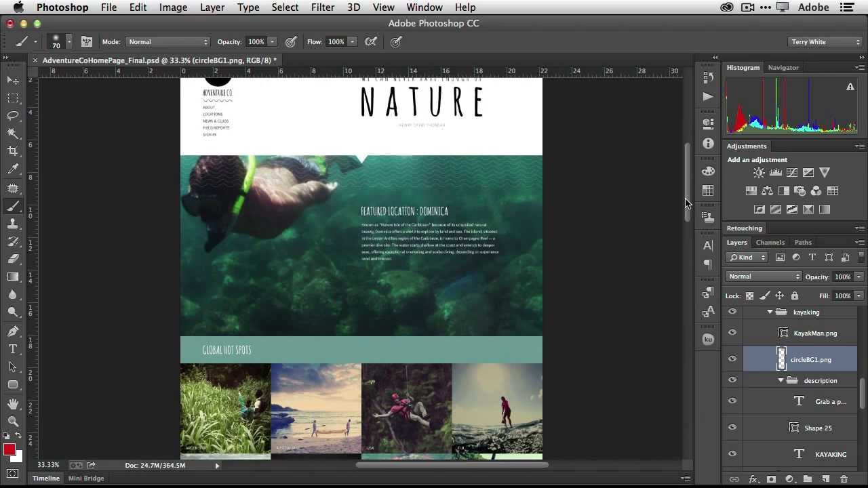Select the Hand tool
The height and width of the screenshot is (488, 868).
(x=13, y=403)
